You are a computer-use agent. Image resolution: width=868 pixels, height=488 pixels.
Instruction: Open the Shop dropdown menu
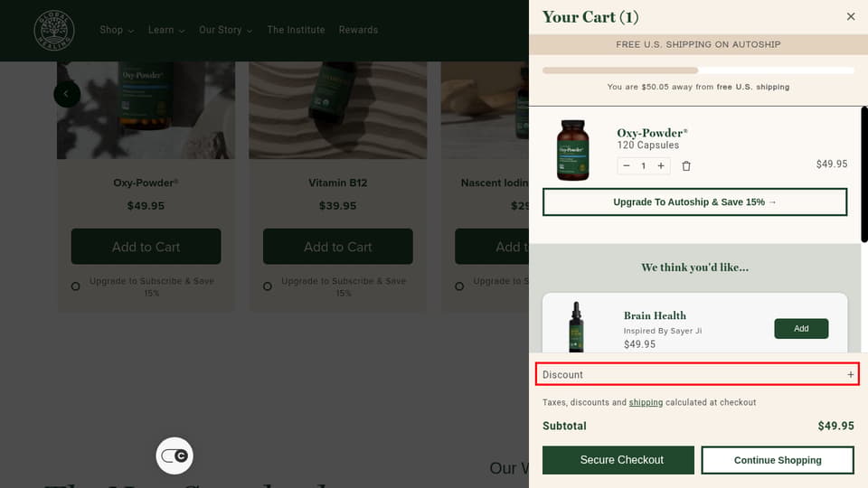point(117,30)
